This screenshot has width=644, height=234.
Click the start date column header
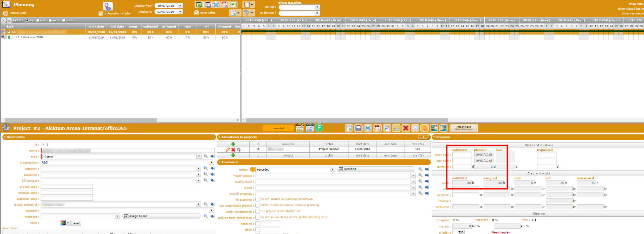click(96, 26)
